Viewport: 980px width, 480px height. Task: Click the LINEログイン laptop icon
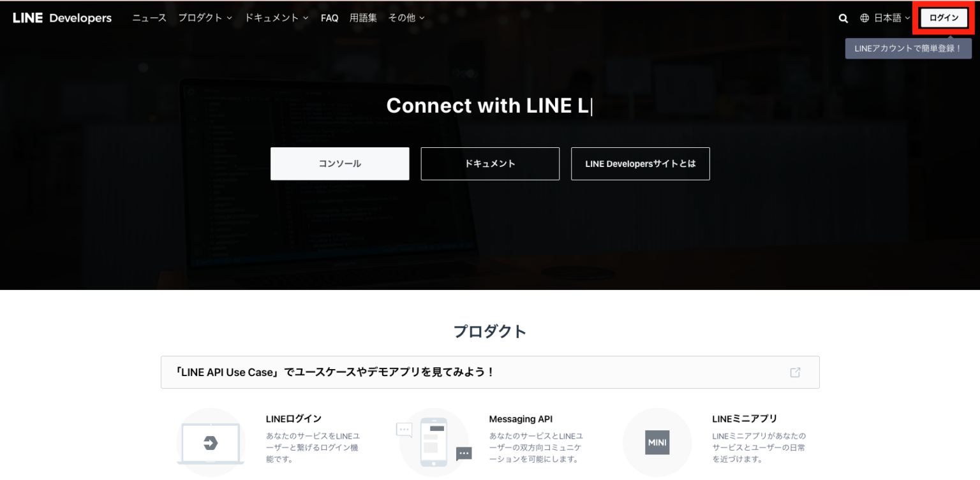(211, 442)
